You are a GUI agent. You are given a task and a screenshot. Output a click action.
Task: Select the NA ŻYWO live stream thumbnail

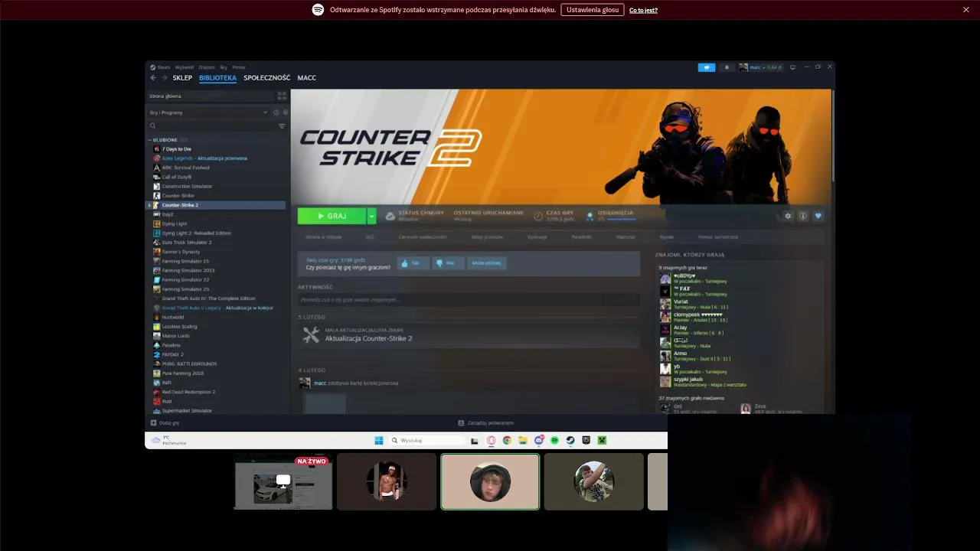[283, 482]
